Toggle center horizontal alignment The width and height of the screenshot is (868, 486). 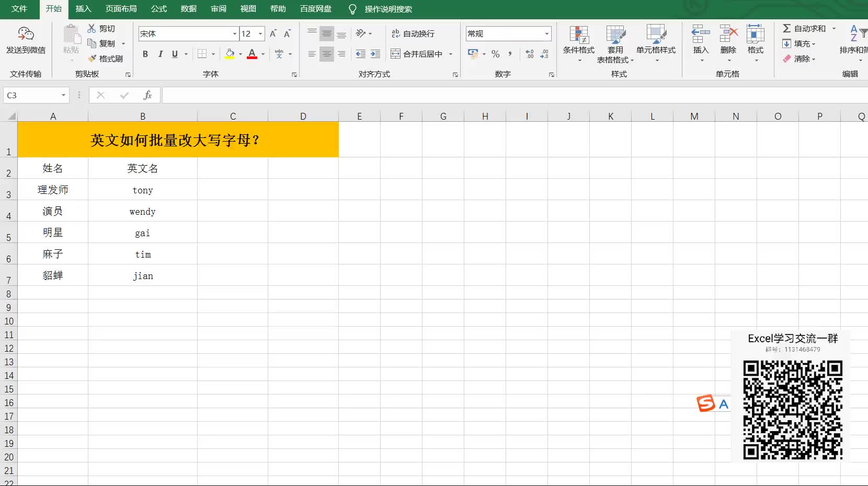[327, 54]
